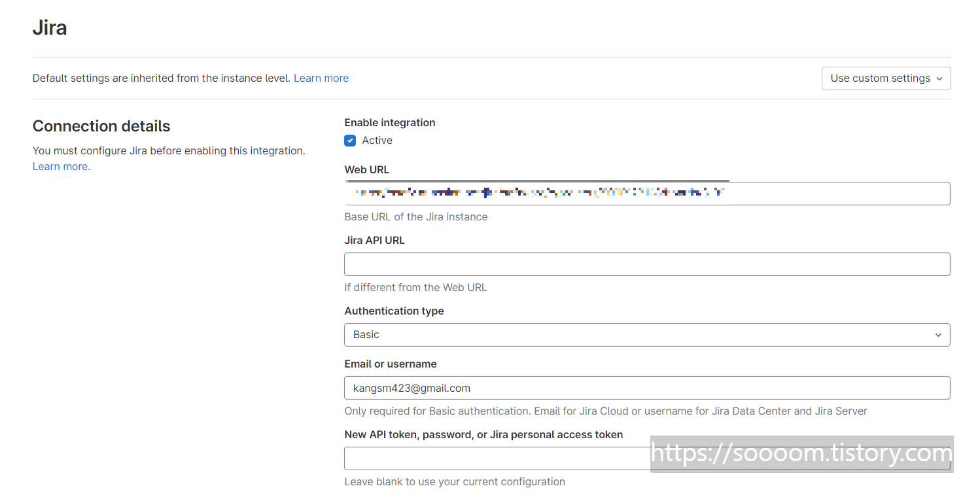This screenshot has height=499, width=980.
Task: Click the 'Web URL' field label
Action: [x=367, y=170]
